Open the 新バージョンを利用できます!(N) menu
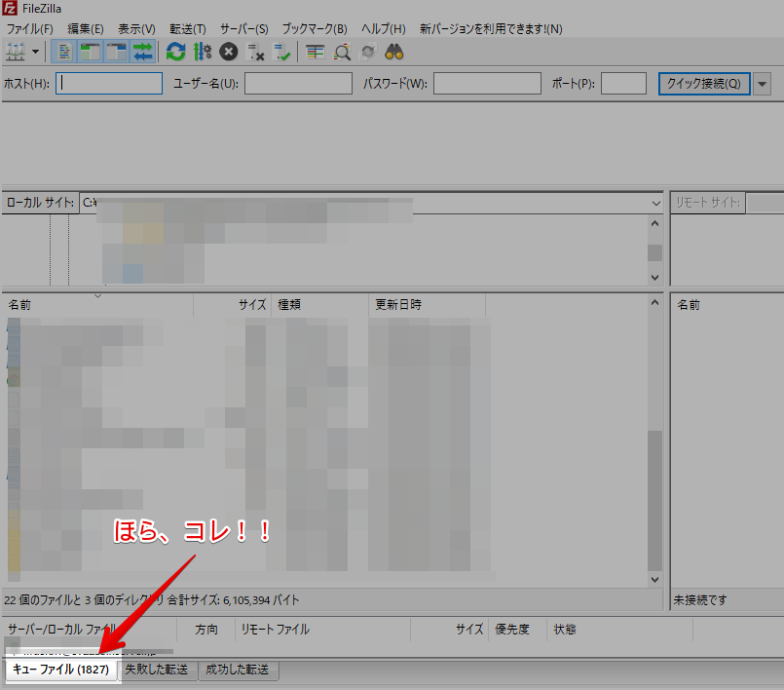This screenshot has width=784, height=690. click(491, 28)
